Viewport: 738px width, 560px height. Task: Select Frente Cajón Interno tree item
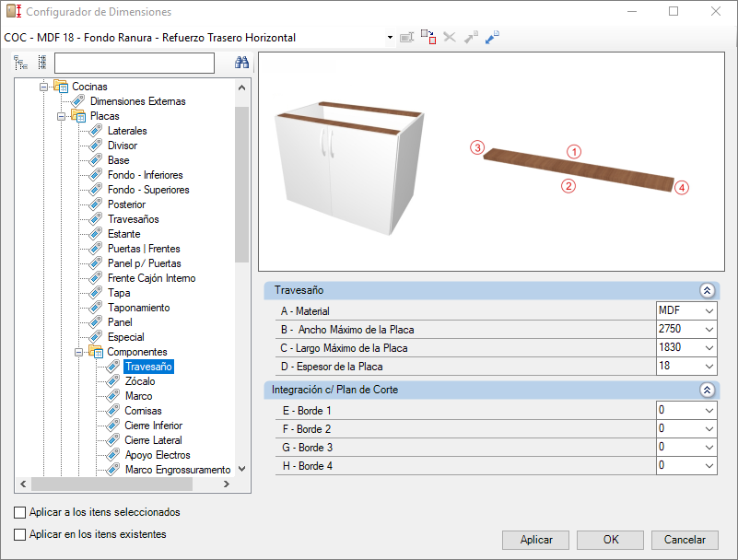click(x=151, y=278)
